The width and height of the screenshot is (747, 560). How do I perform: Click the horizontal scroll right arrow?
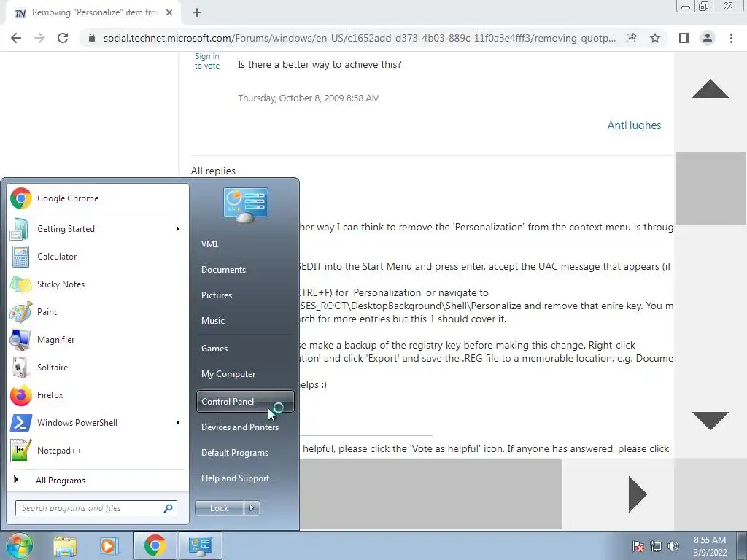coord(638,494)
